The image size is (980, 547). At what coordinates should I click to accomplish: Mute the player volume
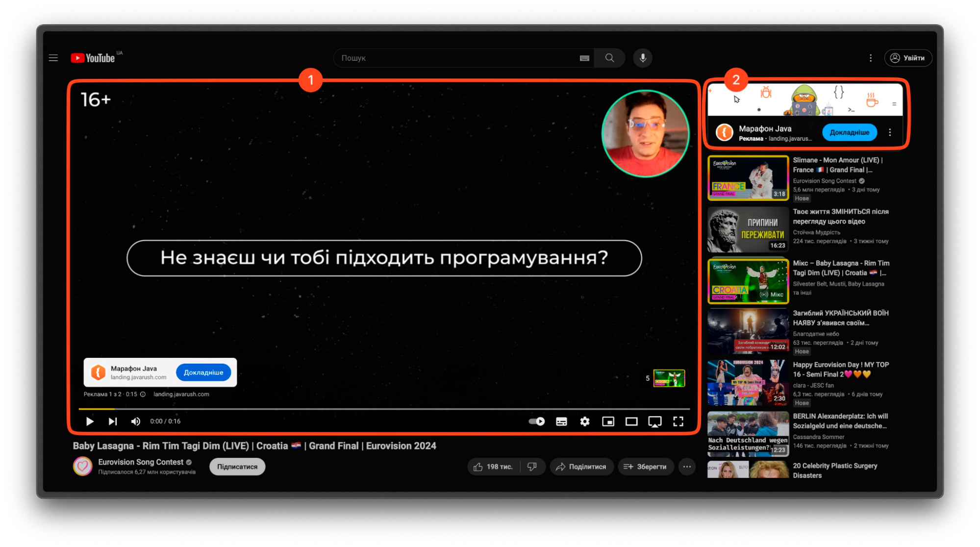[x=136, y=422]
